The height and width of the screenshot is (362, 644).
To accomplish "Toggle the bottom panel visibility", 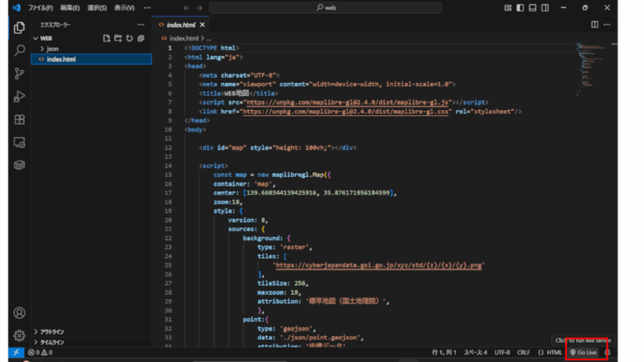I will [x=533, y=8].
